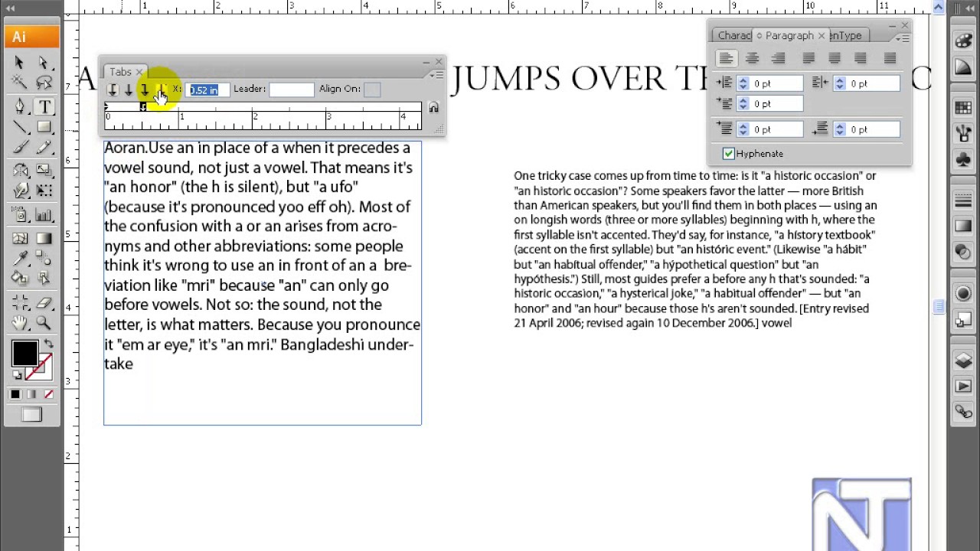Click the vertical scrollbar up arrow
This screenshot has width=980, height=551.
939,6
